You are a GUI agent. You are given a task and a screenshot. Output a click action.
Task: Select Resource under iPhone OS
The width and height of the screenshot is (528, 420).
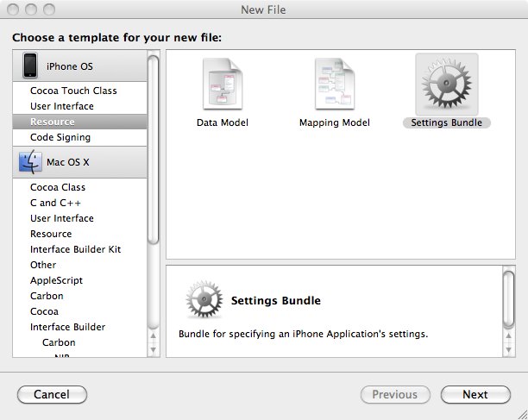coord(80,122)
